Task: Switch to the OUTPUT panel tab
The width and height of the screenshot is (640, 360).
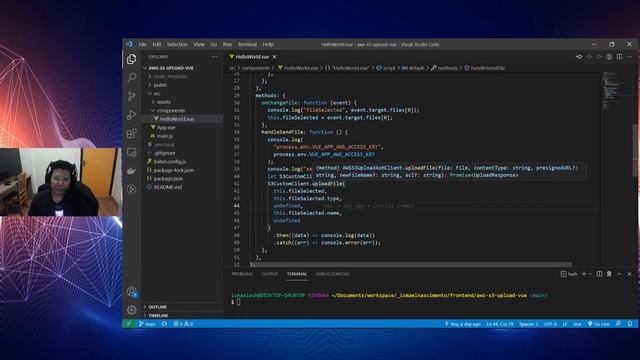Action: tap(269, 274)
